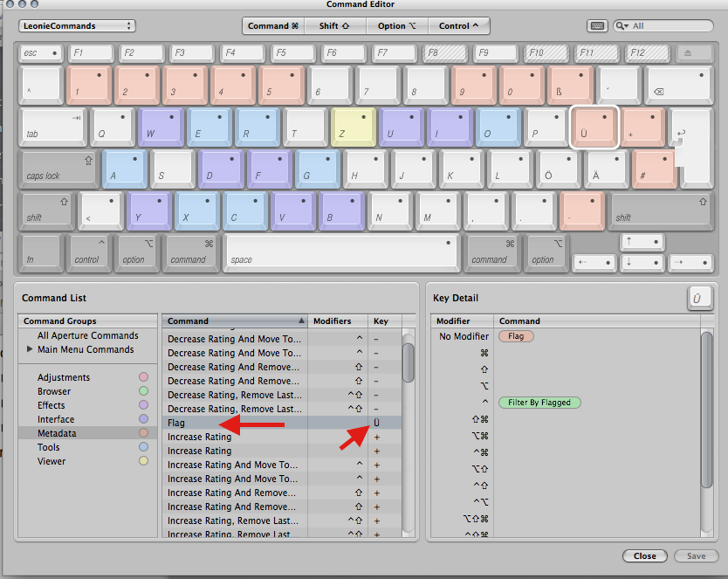Click the caps lock key
Viewport: 728px width, 579px height.
click(x=57, y=168)
